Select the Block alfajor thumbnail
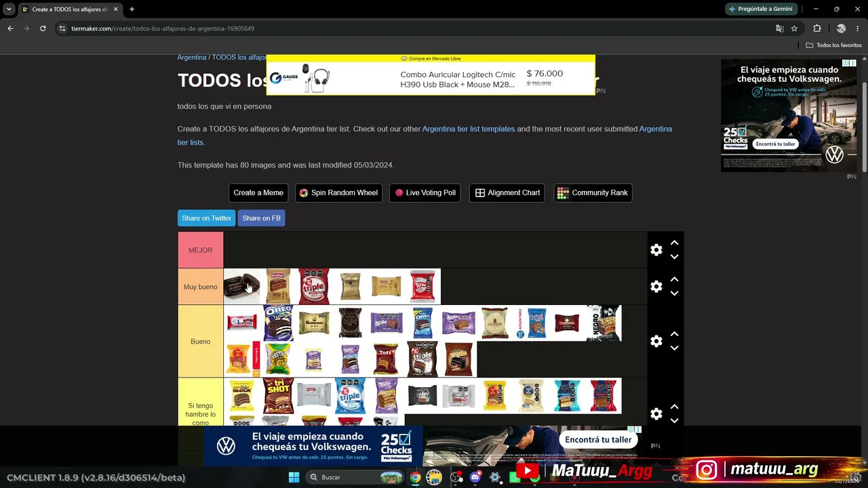 (x=242, y=396)
